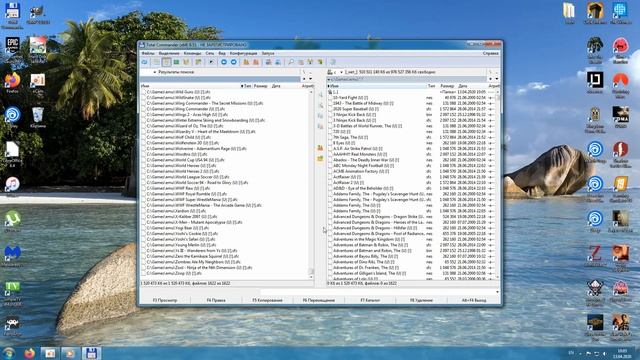
Task: Select right panel row '10-Yard Fight'
Action: pos(411,98)
